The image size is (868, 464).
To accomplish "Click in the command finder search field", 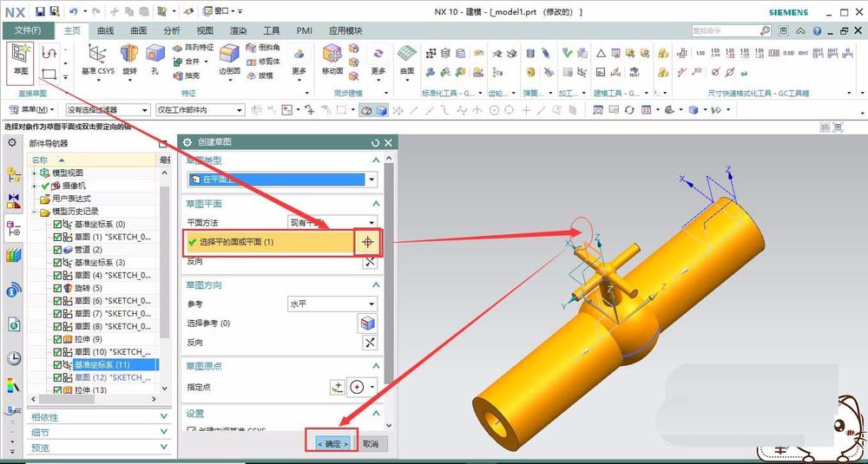I will pyautogui.click(x=725, y=31).
